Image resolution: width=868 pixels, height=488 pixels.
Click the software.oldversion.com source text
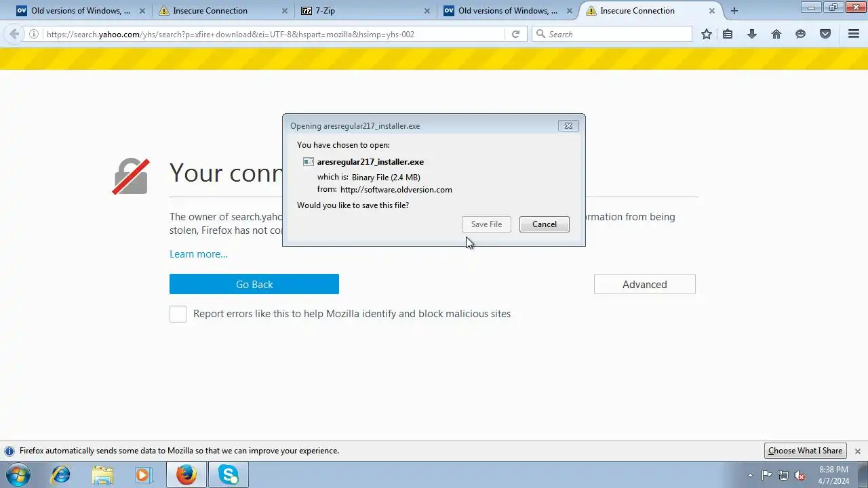point(396,190)
